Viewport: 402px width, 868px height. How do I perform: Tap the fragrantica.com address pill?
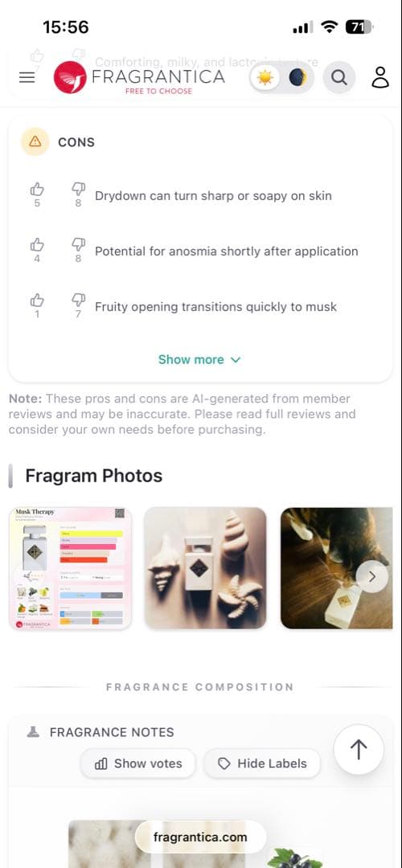[x=200, y=837]
